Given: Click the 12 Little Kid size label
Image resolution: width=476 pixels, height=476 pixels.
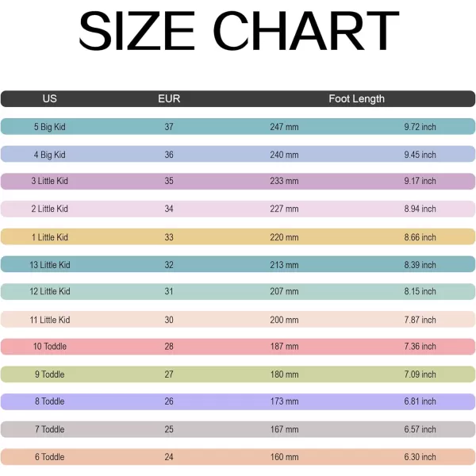Looking at the screenshot, I should (50, 292).
